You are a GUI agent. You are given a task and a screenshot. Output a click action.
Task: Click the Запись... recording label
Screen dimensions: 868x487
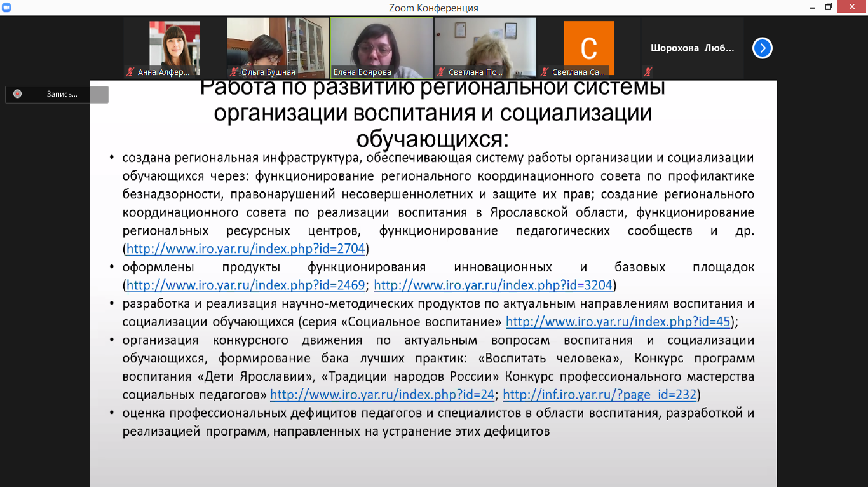point(62,94)
